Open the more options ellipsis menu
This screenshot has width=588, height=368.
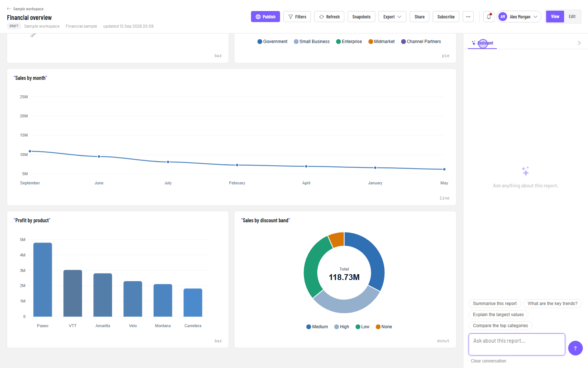(x=468, y=17)
